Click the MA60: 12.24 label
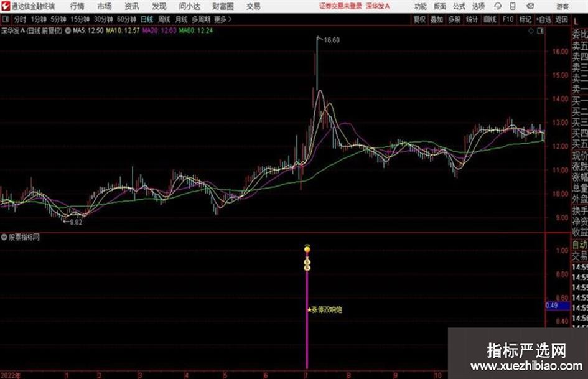Image resolution: width=588 pixels, height=379 pixels. 196,30
